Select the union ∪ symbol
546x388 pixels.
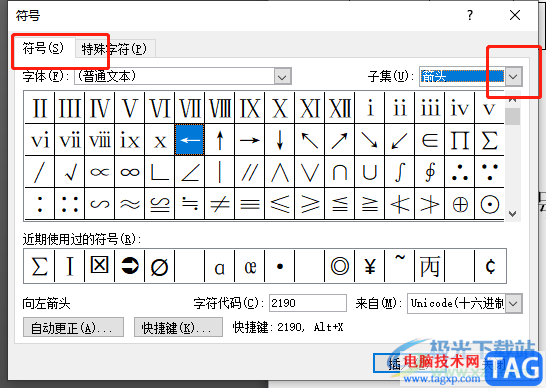pyautogui.click(x=369, y=172)
